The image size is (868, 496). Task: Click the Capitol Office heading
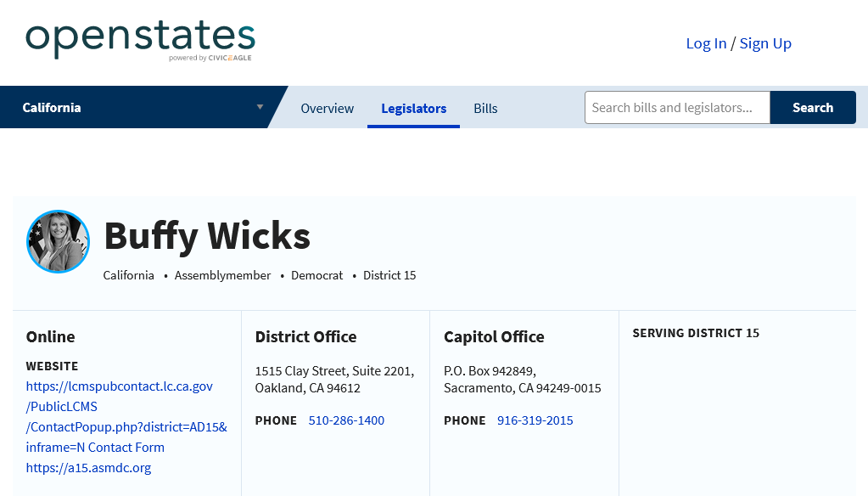click(x=494, y=336)
